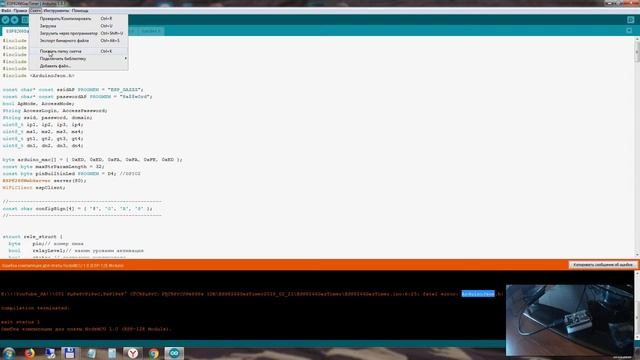Image resolution: width=640 pixels, height=360 pixels.
Task: Click the highlighted ArduinoJson text in console
Action: click(x=478, y=294)
